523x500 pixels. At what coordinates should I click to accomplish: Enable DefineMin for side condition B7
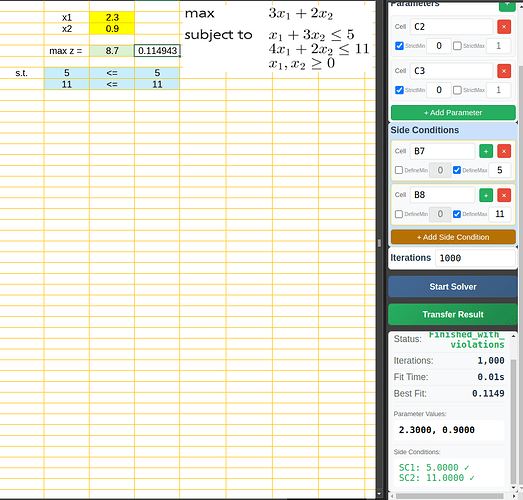[x=399, y=170]
